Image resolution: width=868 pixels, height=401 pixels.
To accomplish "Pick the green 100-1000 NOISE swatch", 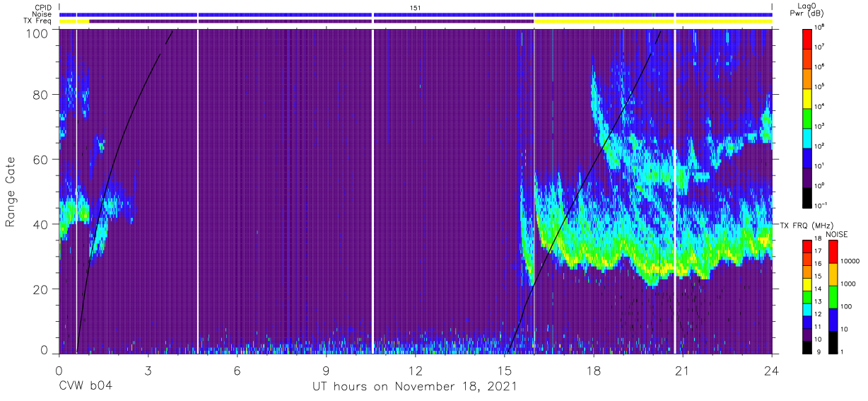I will pos(833,297).
